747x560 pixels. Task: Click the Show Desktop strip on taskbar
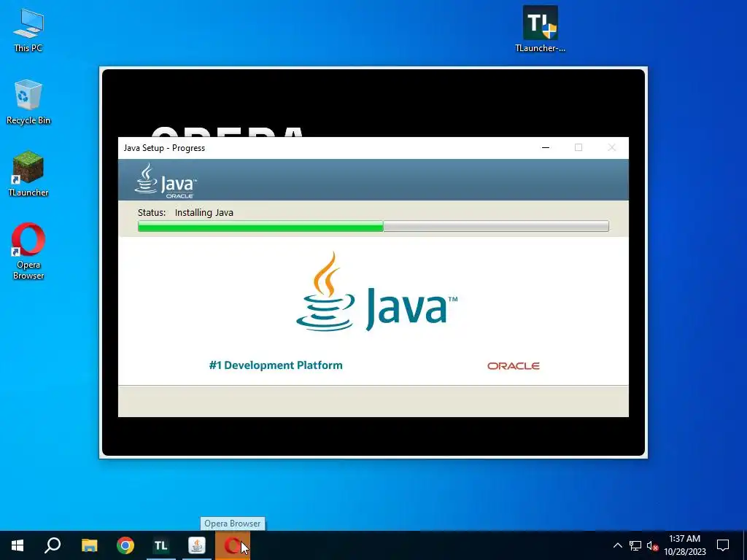(745, 545)
